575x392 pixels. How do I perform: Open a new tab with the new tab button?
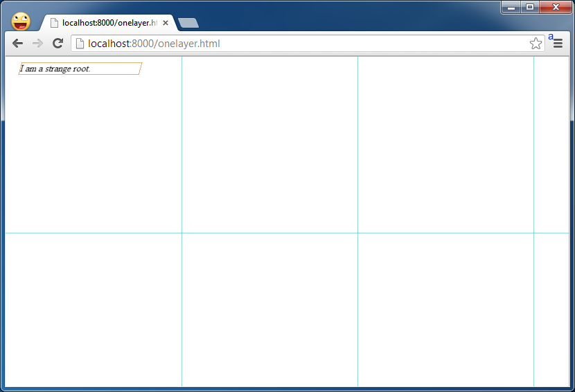tap(188, 23)
